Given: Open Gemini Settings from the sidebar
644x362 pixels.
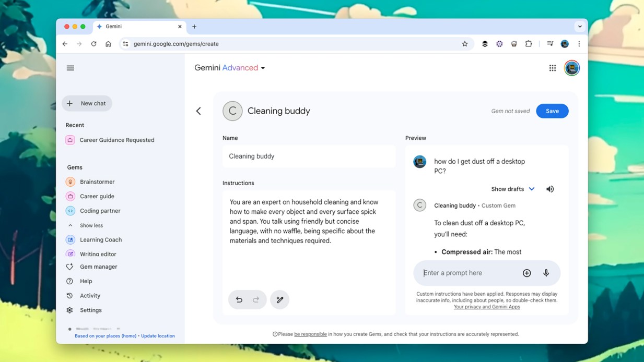Looking at the screenshot, I should (90, 310).
